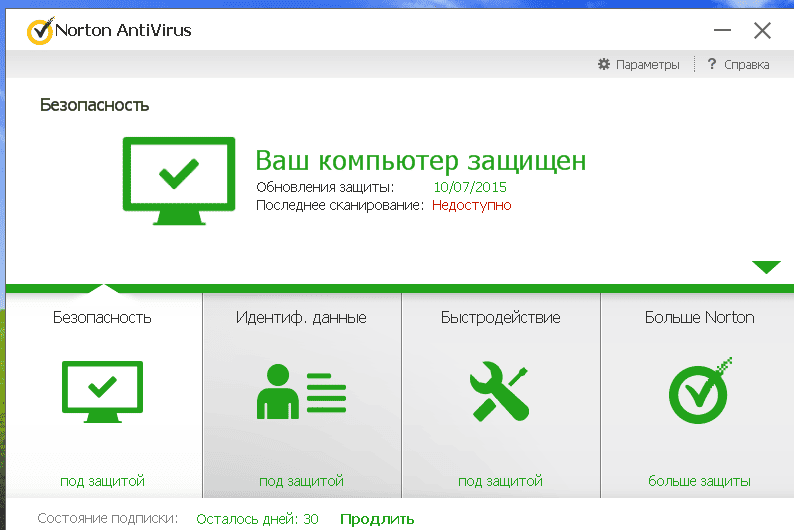This screenshot has height=530, width=794.
Task: Click 'под защитой' under Идентиф. данные
Action: 301,481
